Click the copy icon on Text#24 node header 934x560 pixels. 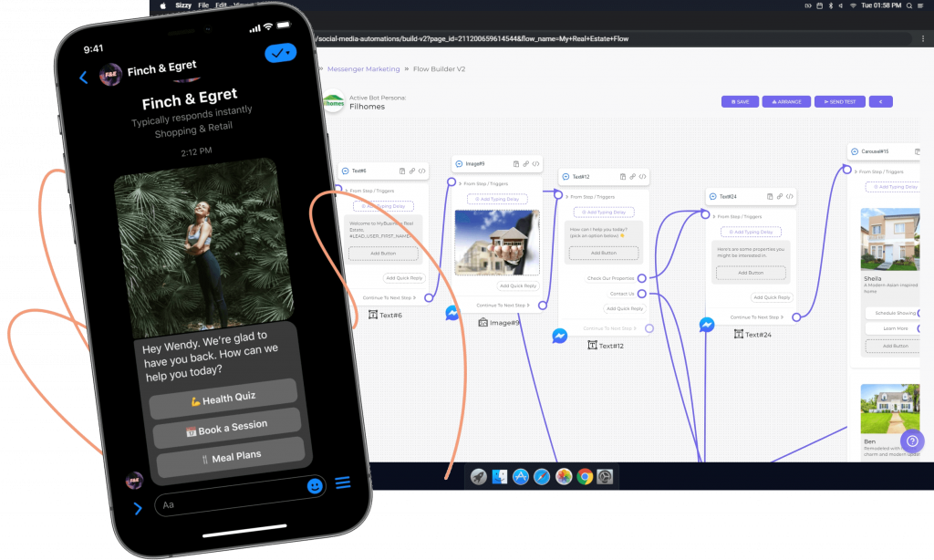click(770, 196)
